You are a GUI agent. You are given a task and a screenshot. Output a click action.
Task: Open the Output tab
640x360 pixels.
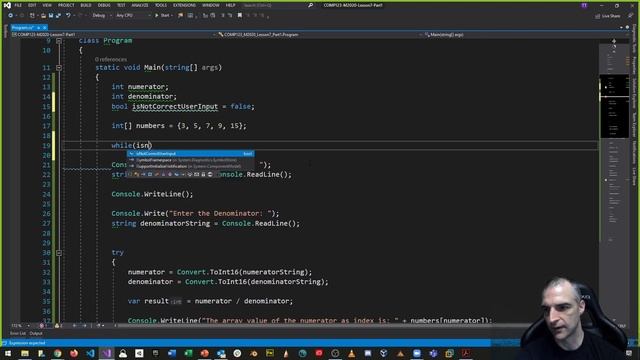(x=36, y=333)
